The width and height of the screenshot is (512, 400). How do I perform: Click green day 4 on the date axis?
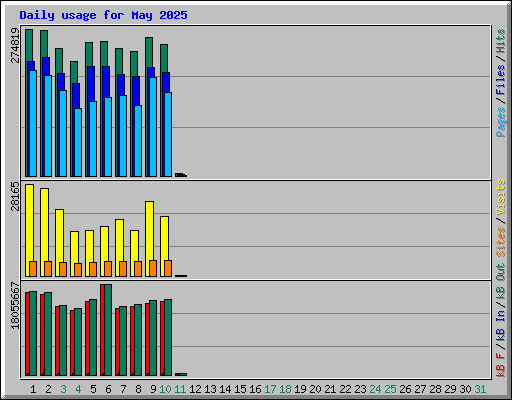[x=78, y=389]
